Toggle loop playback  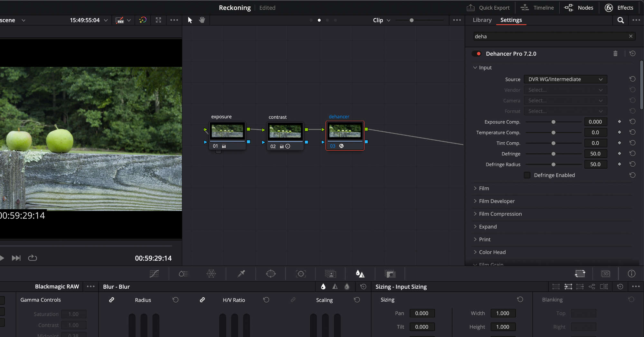click(x=33, y=258)
